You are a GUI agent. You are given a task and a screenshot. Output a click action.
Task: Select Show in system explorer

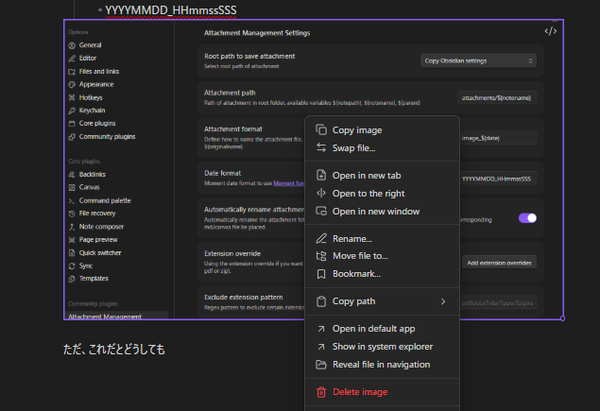(x=382, y=347)
